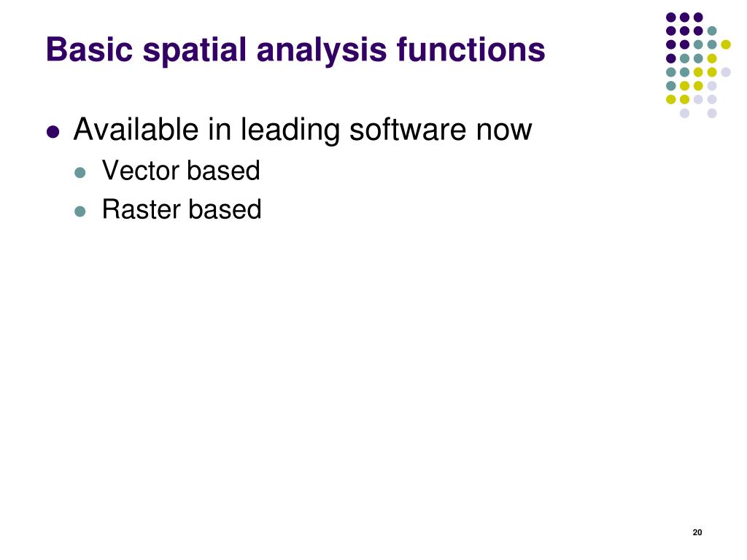
Task: Select the "Raster based" sub-bullet text
Action: (x=182, y=209)
